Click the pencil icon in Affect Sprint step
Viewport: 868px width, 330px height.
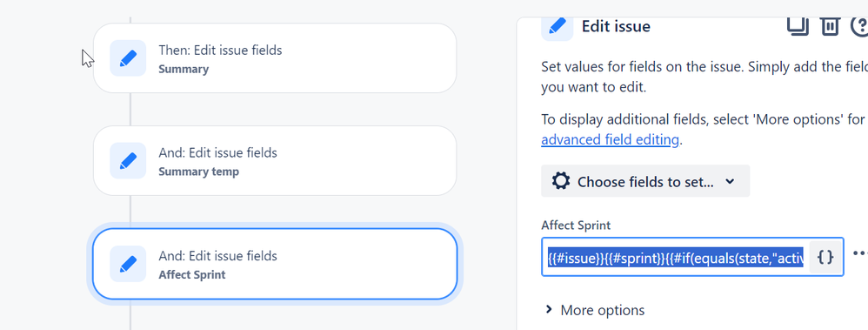[x=128, y=264]
